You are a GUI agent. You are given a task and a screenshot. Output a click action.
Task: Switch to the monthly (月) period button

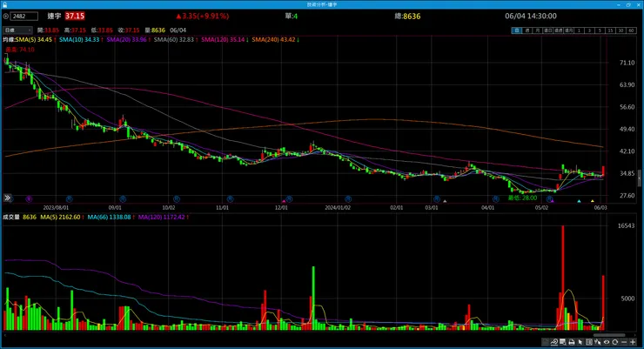(537, 30)
